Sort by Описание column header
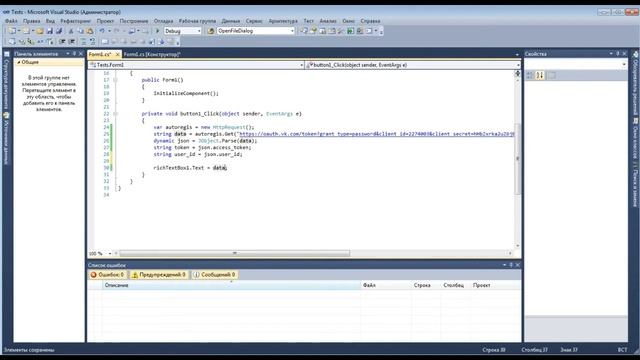The height and width of the screenshot is (360, 640). click(x=231, y=285)
